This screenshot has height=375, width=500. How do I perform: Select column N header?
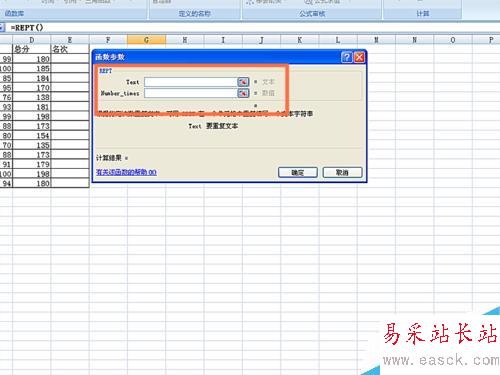415,40
